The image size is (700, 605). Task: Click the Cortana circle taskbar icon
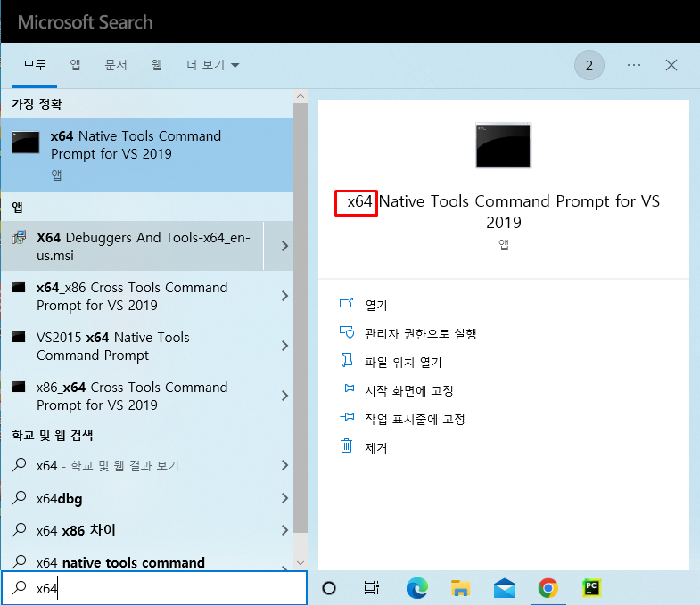pos(329,588)
